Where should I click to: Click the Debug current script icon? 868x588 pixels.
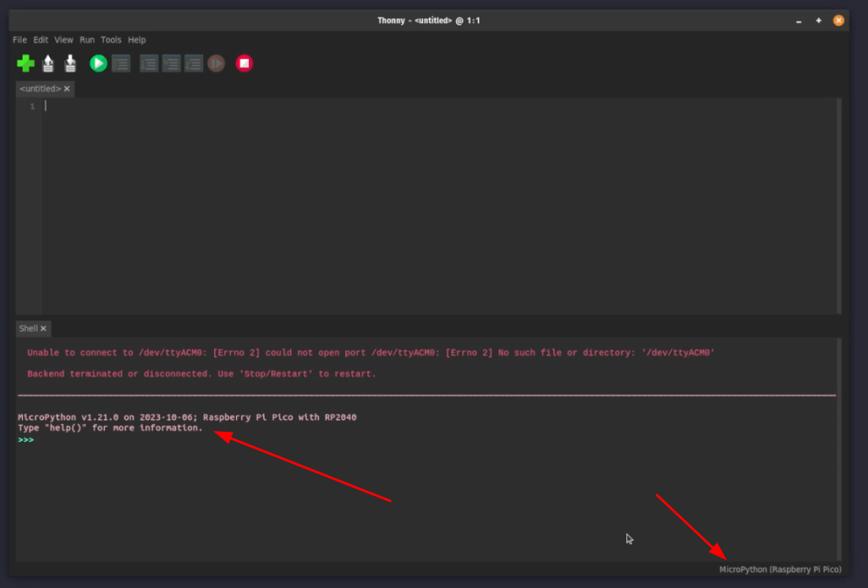pos(120,63)
